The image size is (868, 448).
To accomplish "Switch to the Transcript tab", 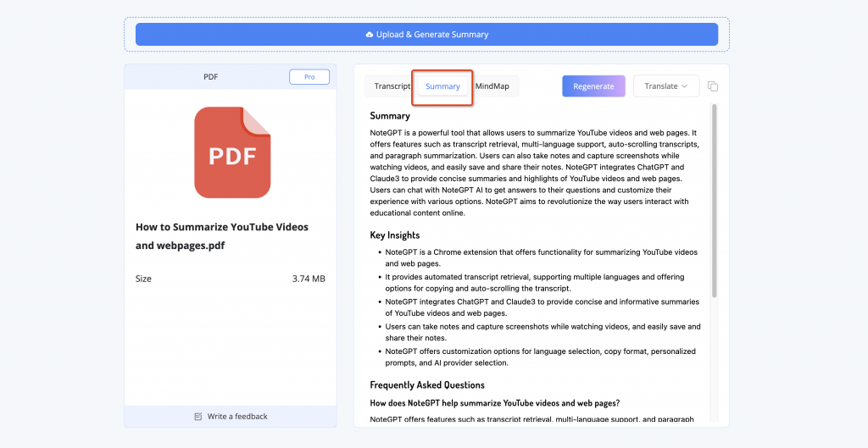I will pos(392,86).
